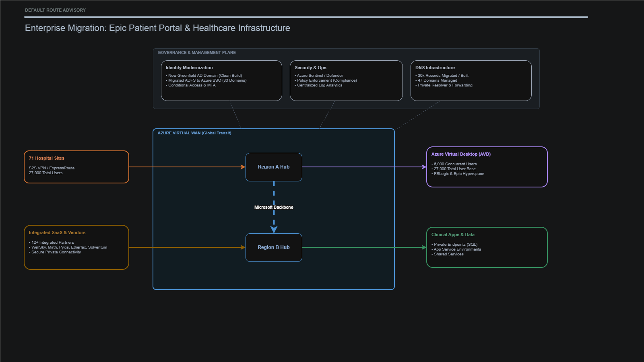
Task: Click the Azure Sentinel / Defender bullet item
Action: (320, 75)
